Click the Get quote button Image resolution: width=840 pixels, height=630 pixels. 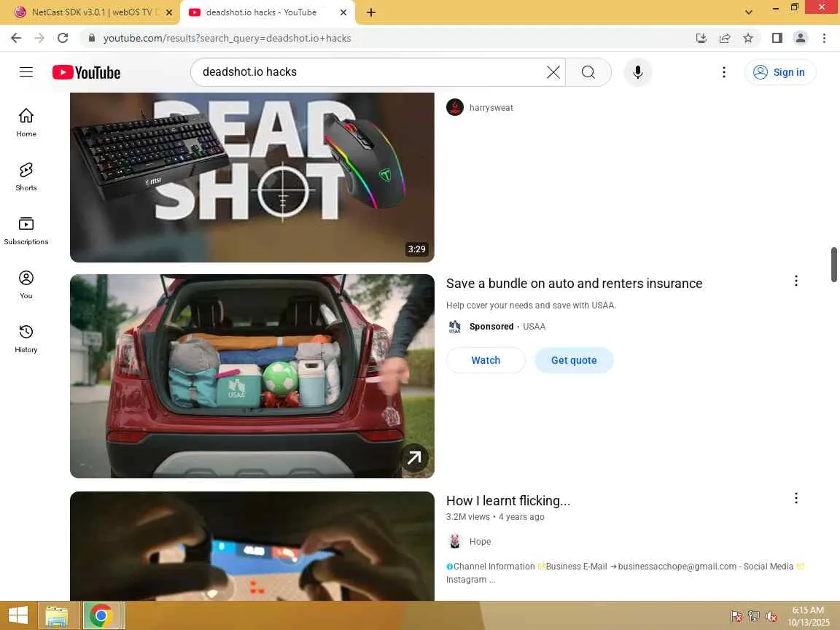tap(574, 360)
